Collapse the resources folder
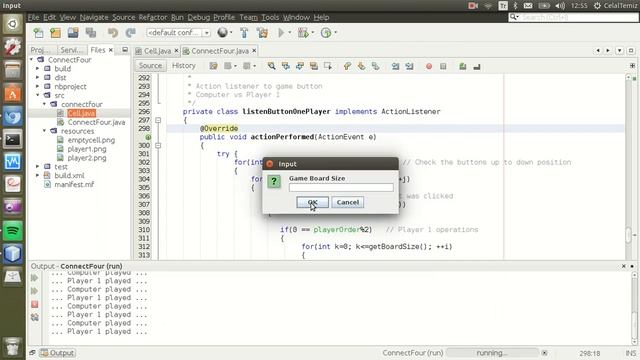Image resolution: width=640 pixels, height=360 pixels. pyautogui.click(x=44, y=131)
